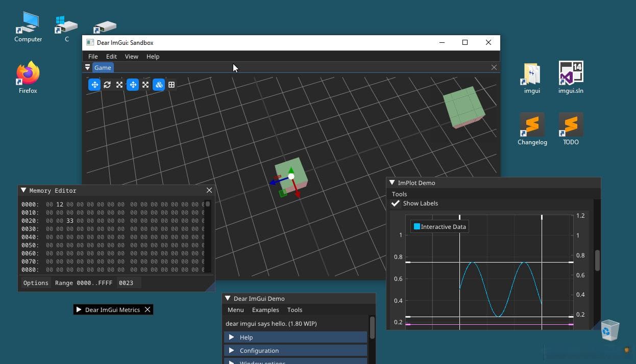This screenshot has height=364, width=636.
Task: Close the Memory Editor window with its X
Action: [209, 190]
